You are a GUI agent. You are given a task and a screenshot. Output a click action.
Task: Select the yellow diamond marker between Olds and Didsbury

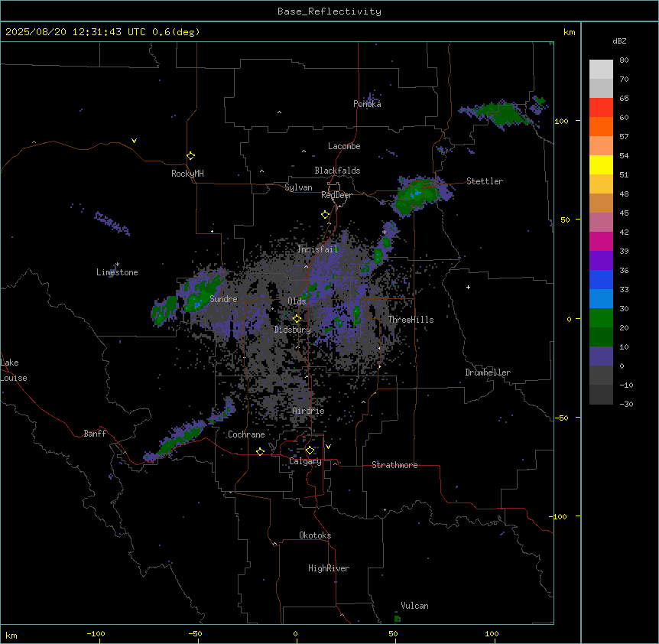tap(297, 319)
